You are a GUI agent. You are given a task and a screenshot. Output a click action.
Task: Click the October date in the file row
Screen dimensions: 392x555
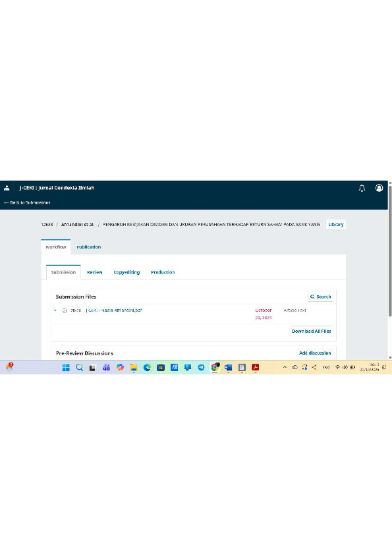point(264,314)
